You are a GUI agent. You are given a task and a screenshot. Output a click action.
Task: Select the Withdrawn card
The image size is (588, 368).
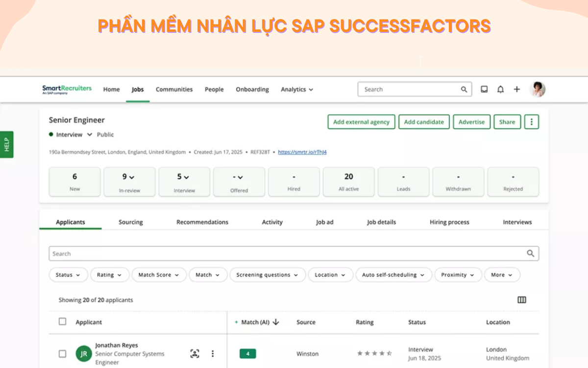[459, 182]
